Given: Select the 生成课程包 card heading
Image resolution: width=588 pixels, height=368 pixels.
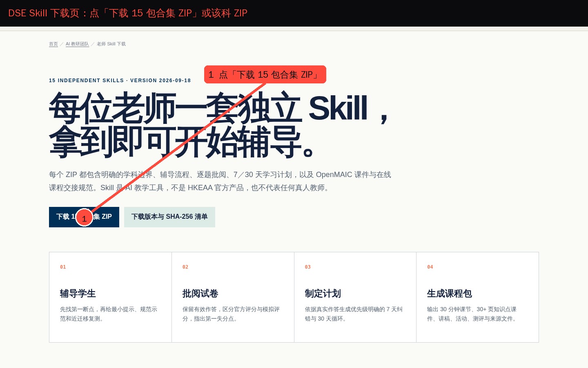Looking at the screenshot, I should [450, 294].
